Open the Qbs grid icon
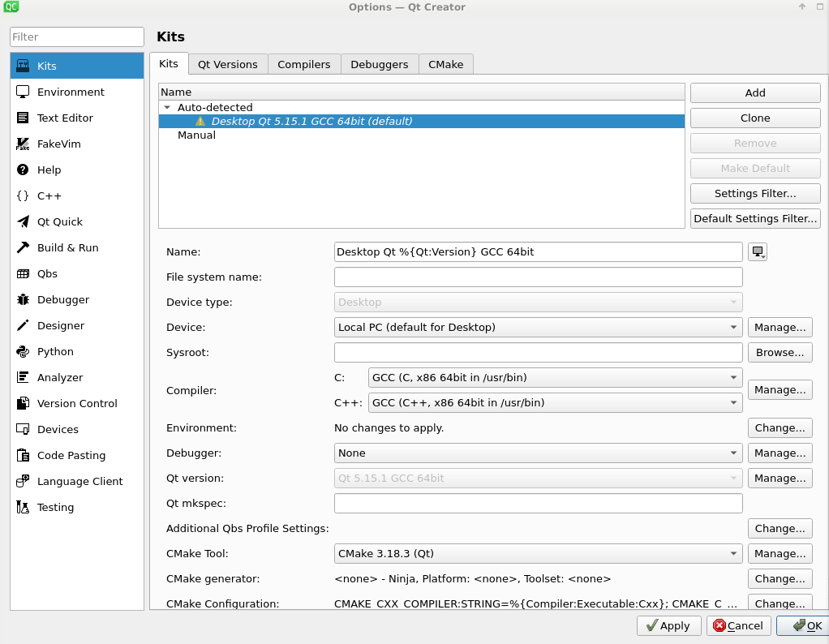The width and height of the screenshot is (829, 644). pos(23,273)
